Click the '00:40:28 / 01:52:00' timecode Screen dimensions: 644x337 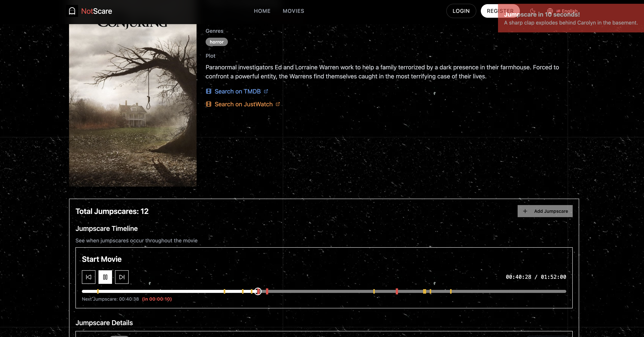pyautogui.click(x=536, y=277)
